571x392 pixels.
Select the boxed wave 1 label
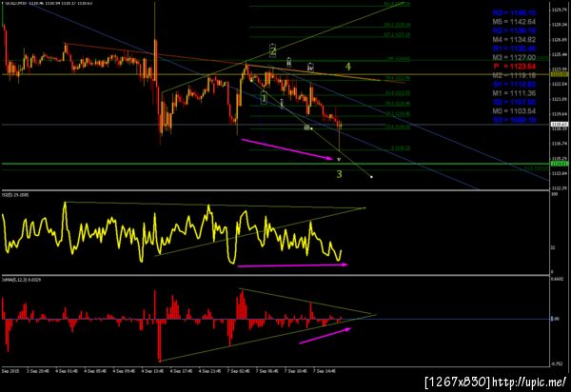point(264,98)
